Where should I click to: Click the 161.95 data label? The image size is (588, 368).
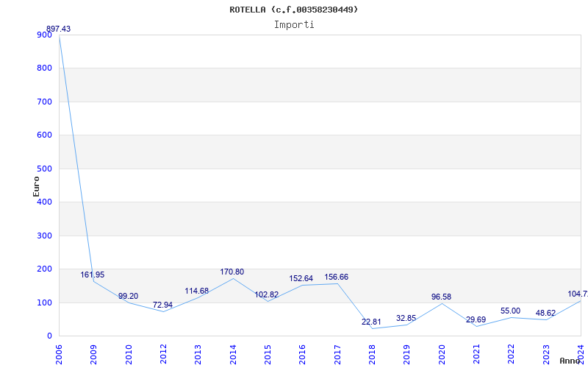93,275
